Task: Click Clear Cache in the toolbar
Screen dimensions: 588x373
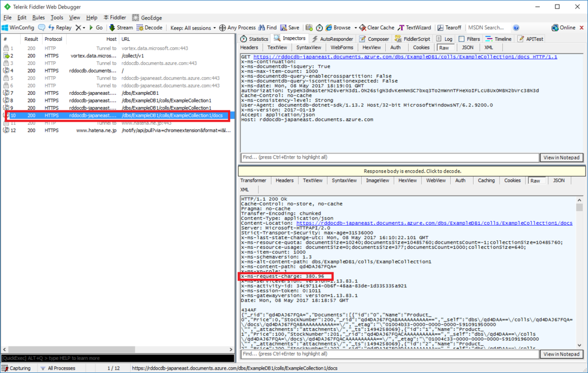Action: pos(377,28)
